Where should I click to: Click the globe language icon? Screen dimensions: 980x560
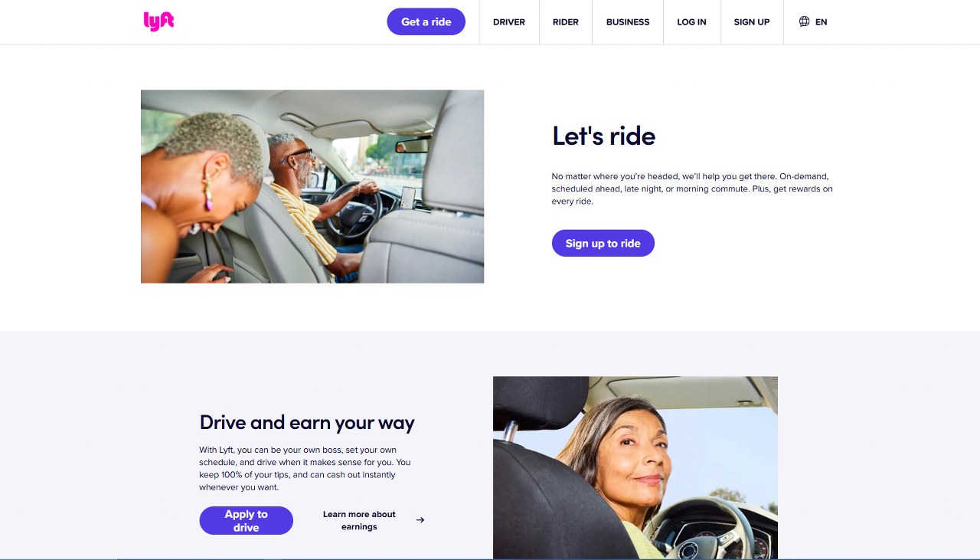(x=804, y=21)
